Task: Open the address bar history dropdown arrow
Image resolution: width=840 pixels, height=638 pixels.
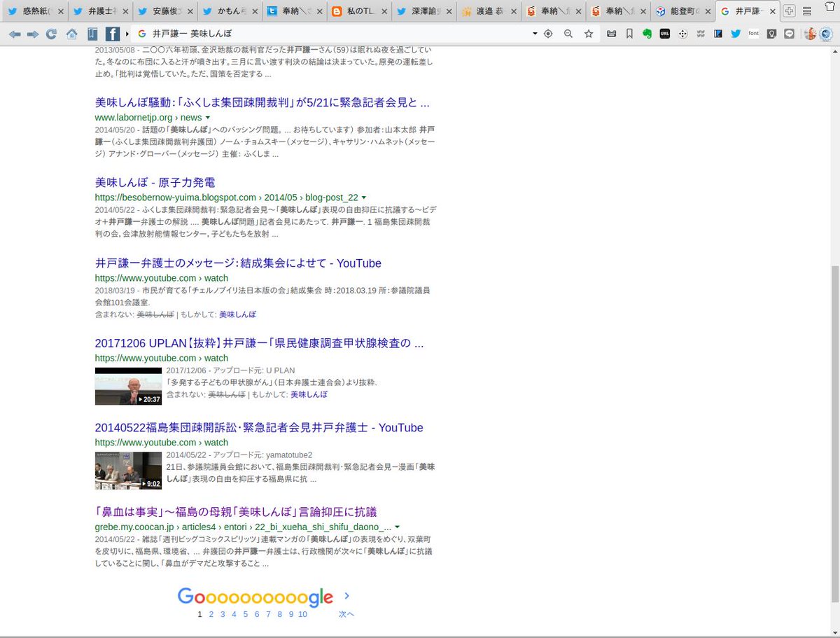Action: pos(535,34)
